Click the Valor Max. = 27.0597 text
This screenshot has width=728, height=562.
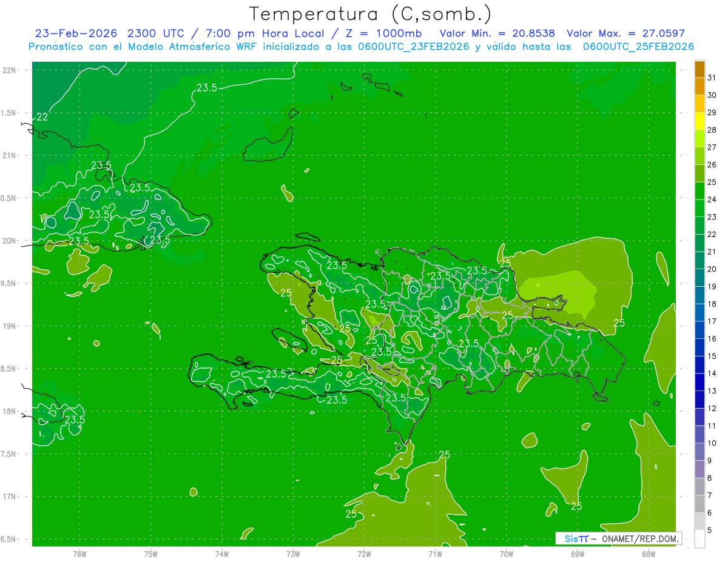[x=625, y=33]
